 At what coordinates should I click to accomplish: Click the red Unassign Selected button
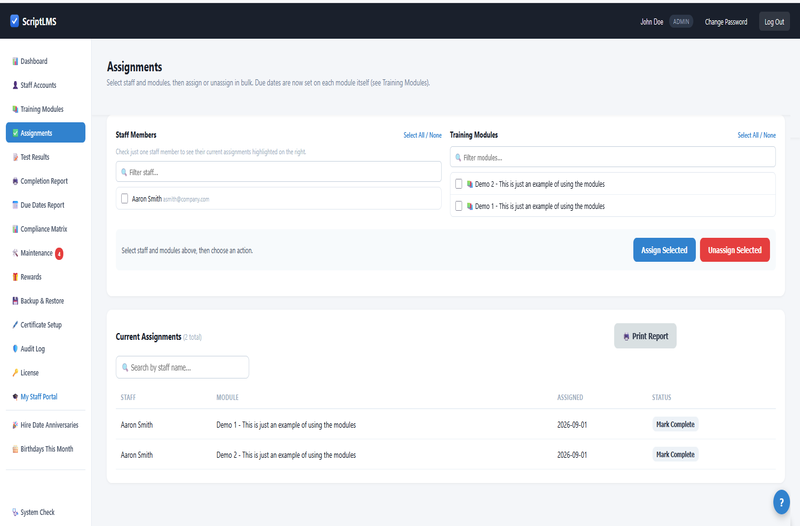tap(735, 250)
